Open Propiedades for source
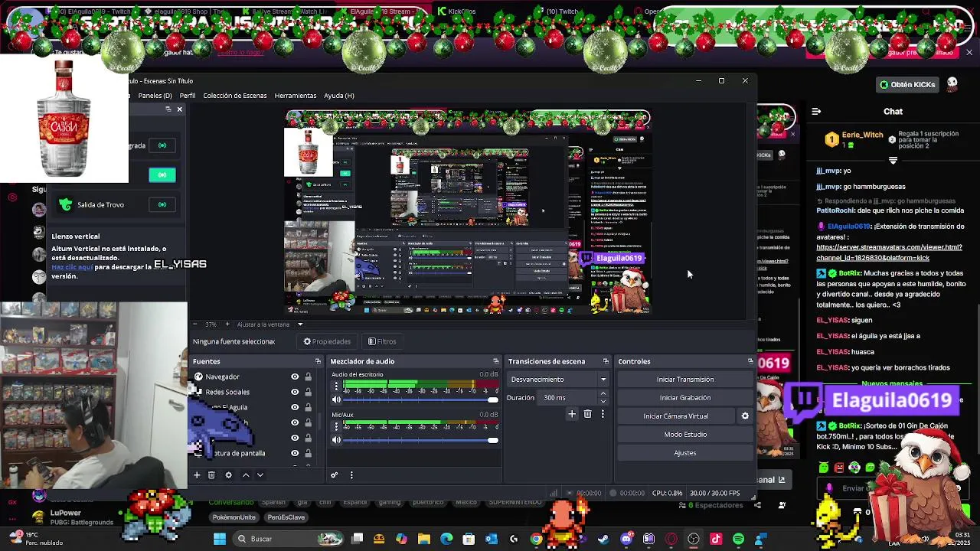The image size is (980, 551). pyautogui.click(x=327, y=341)
